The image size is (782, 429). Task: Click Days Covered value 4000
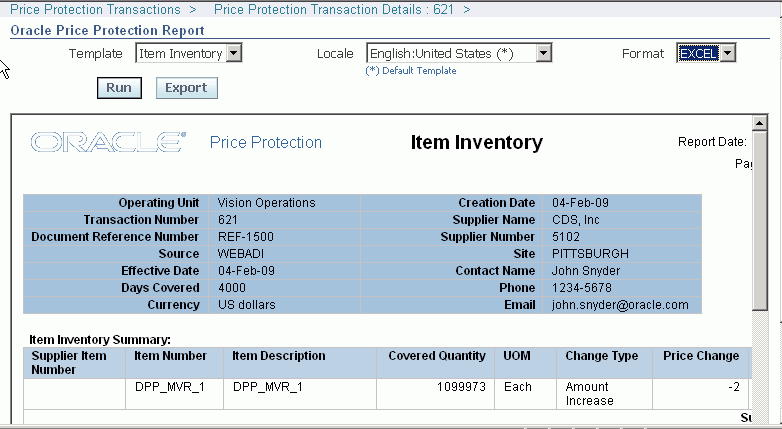[231, 288]
